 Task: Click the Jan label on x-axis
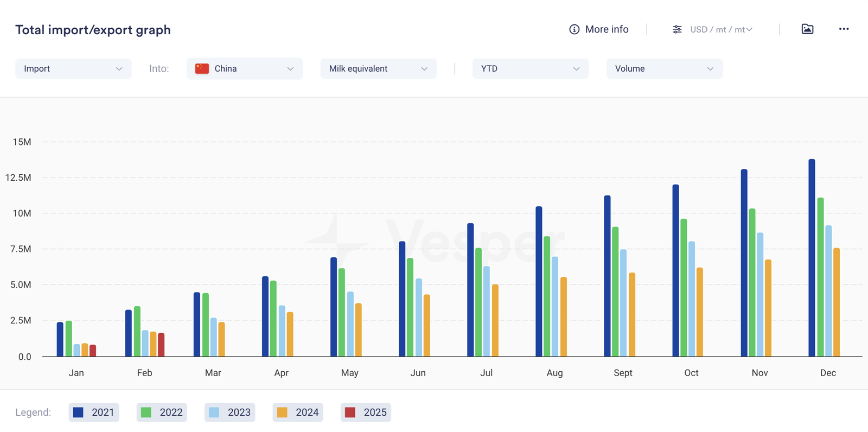pyautogui.click(x=76, y=373)
